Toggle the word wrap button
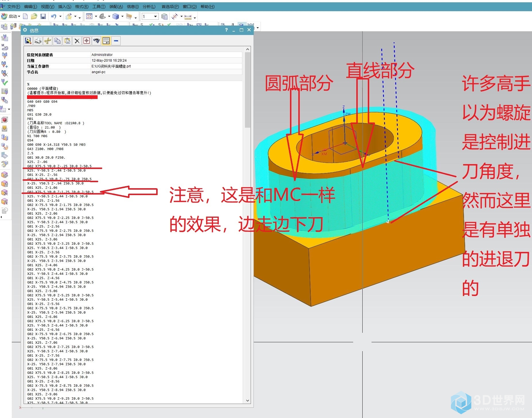Viewport: 532px width, 418px height. [106, 41]
